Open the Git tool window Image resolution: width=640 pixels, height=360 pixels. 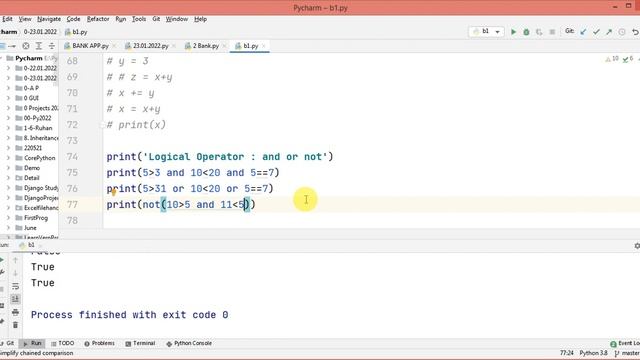(8, 343)
